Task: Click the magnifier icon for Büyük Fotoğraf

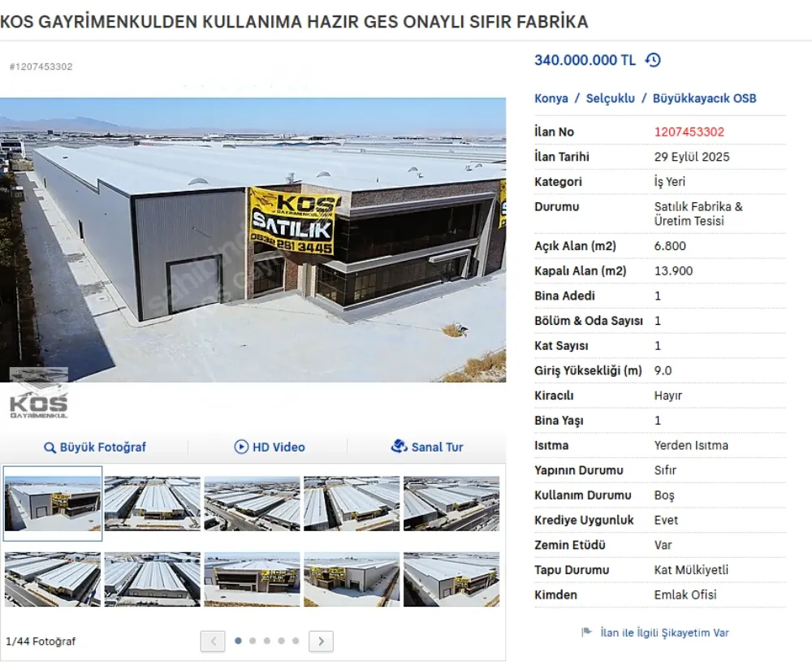Action: [50, 447]
